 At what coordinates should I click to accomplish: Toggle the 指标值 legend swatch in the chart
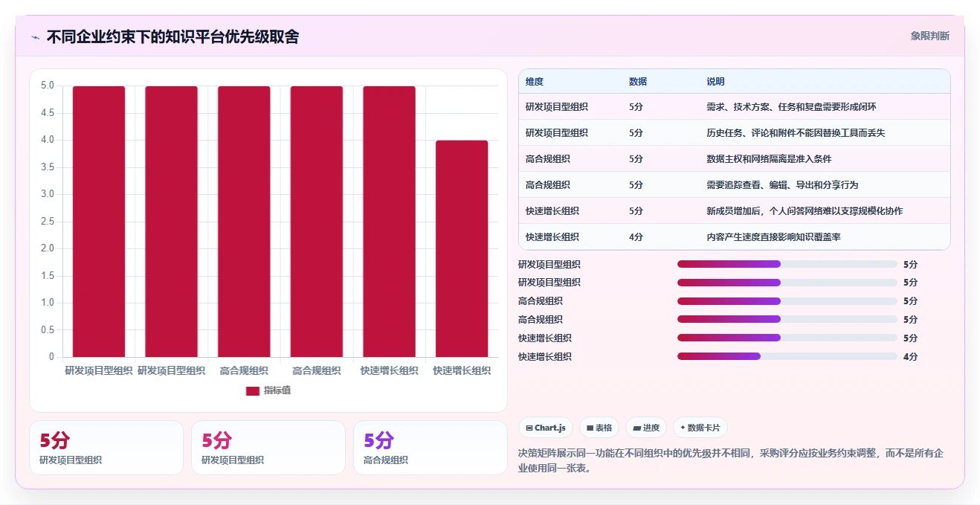pos(253,390)
